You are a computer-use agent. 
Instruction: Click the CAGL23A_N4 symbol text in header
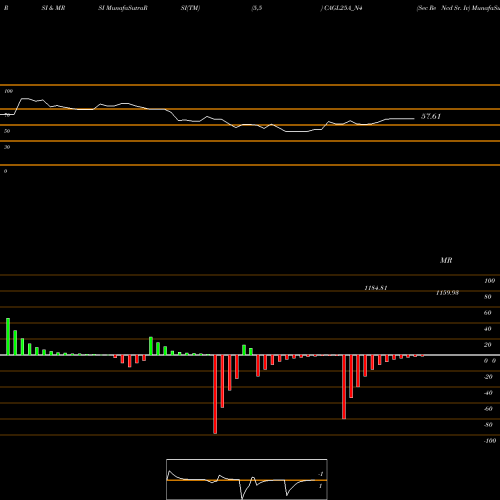coord(343,8)
